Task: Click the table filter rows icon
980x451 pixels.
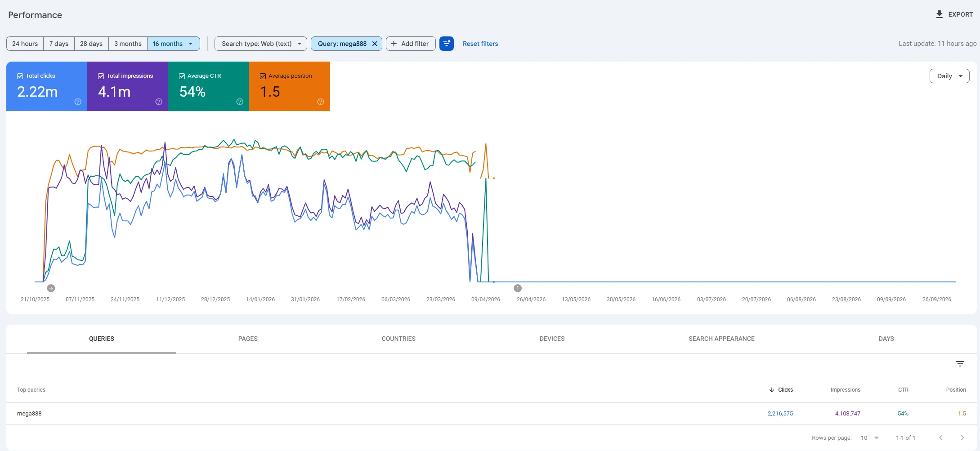Action: click(960, 364)
